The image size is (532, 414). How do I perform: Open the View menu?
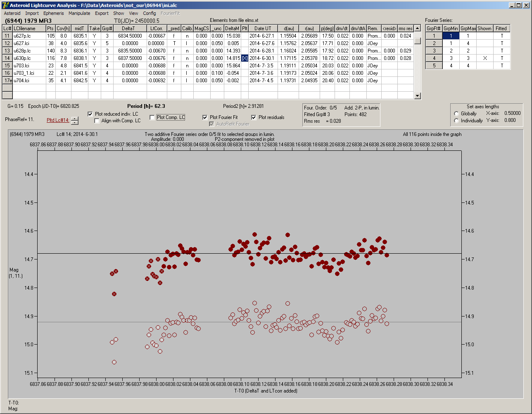(x=133, y=13)
